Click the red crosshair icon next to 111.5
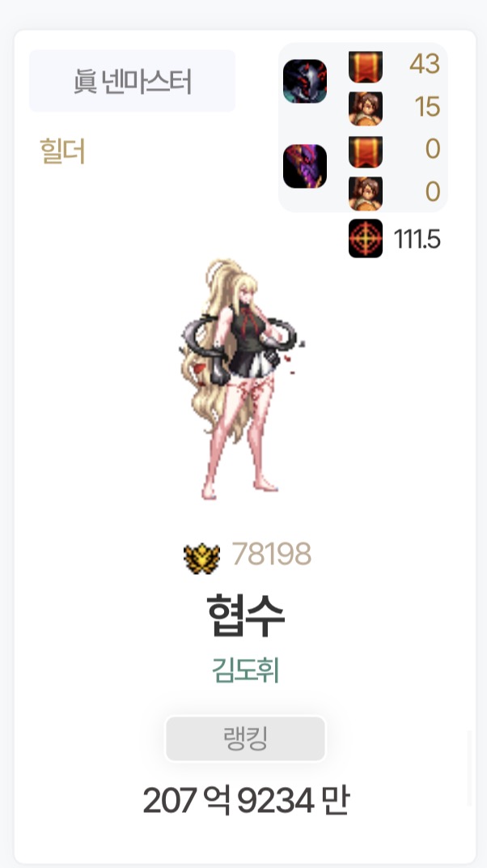Screen dimensions: 487x868 coord(366,239)
